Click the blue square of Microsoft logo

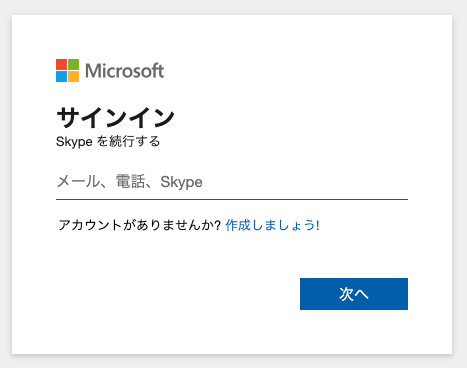click(x=61, y=76)
